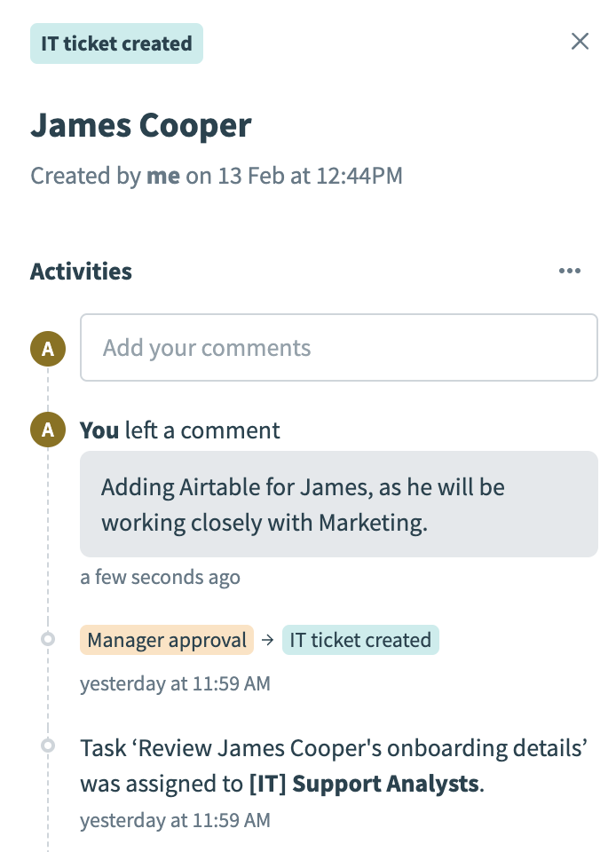The height and width of the screenshot is (852, 616).
Task: Click the 'IT ticket created' badge in the activity entry
Action: pos(360,639)
